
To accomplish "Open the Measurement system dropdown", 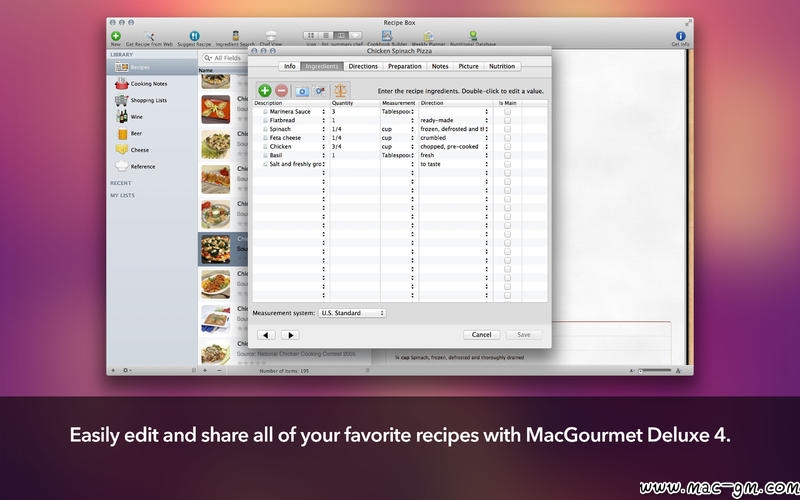I will click(352, 313).
